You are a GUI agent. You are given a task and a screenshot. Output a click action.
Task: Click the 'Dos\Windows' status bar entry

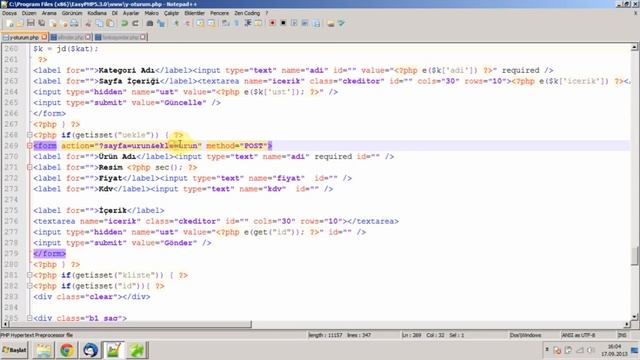[x=525, y=335]
